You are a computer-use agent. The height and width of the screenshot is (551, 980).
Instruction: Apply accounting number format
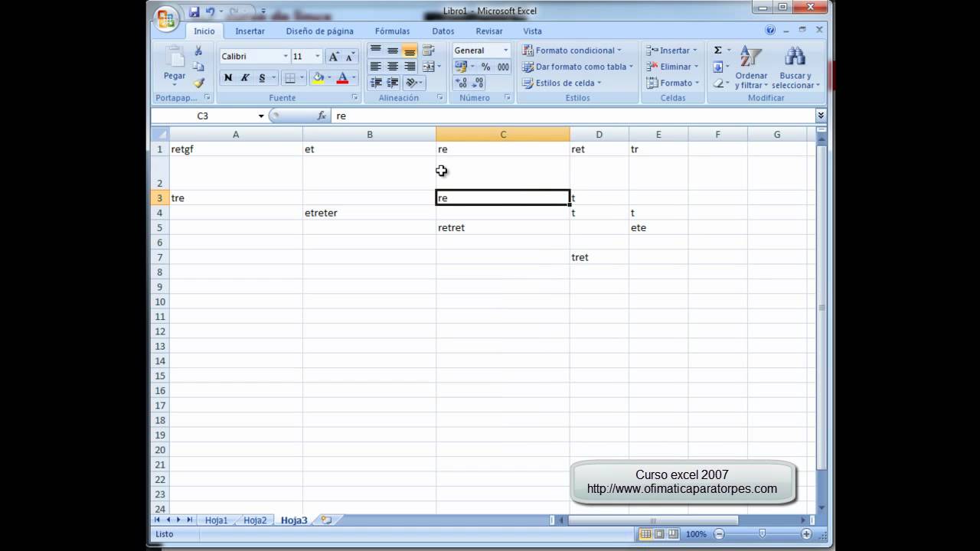point(461,67)
